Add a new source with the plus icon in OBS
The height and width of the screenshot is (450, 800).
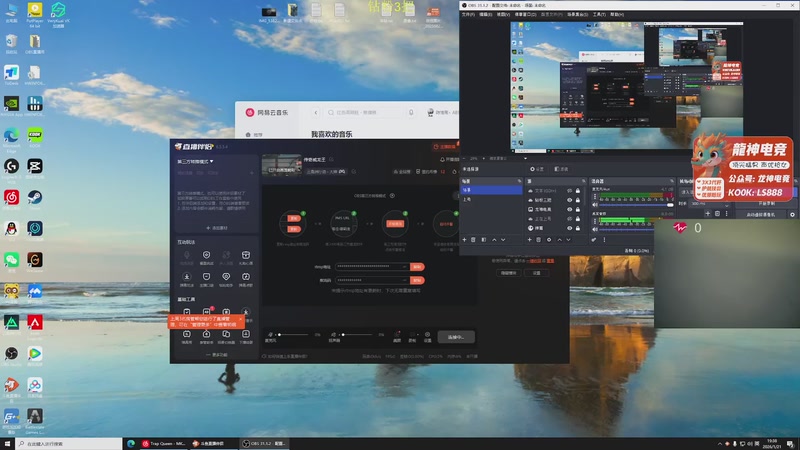pyautogui.click(x=530, y=240)
